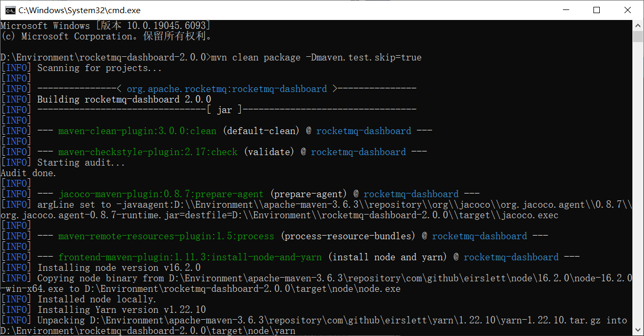The image size is (644, 336).
Task: Click the scrollbar up arrow
Action: [x=638, y=25]
